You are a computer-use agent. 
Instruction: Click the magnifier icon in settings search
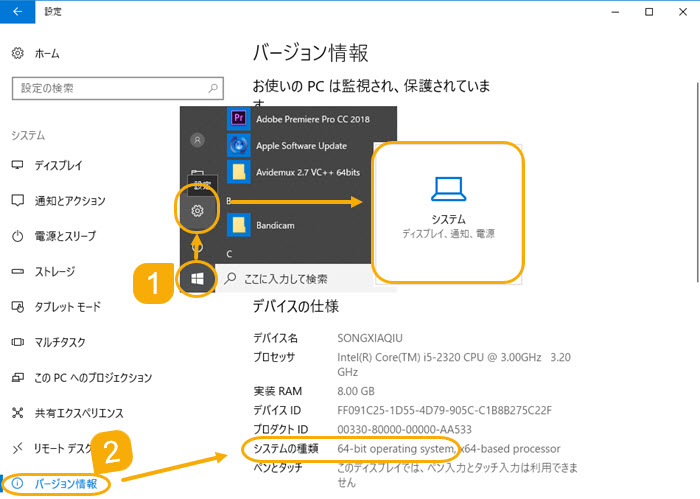coord(213,88)
